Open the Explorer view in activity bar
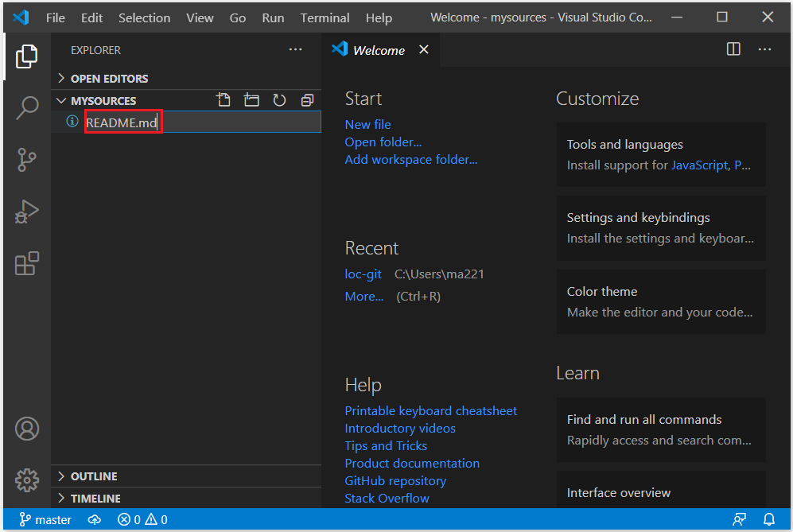 [x=26, y=56]
